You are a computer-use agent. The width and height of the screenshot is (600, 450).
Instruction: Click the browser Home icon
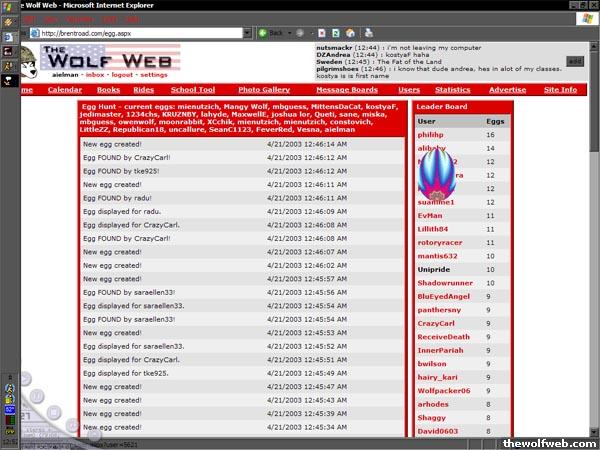[x=352, y=33]
